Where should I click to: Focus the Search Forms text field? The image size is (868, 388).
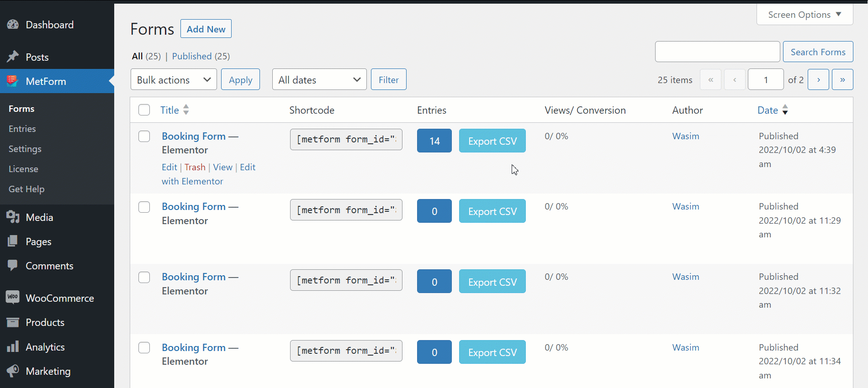click(717, 52)
